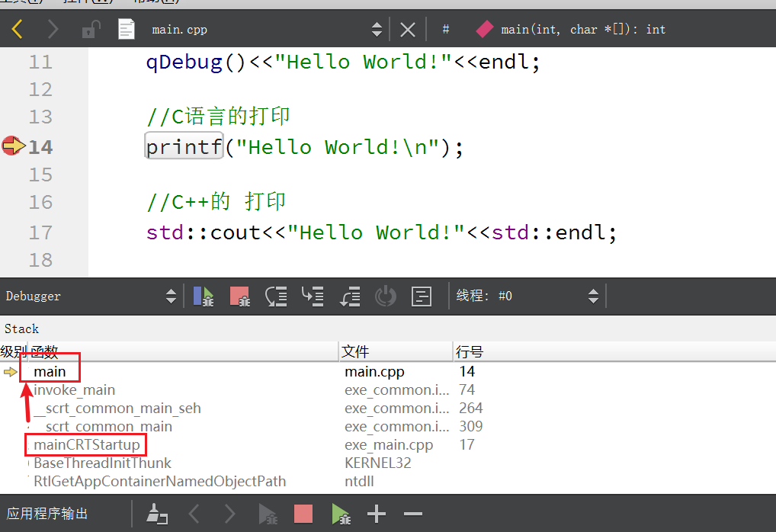Screen dimensions: 776x532
Task: Open the Debugger view selector dropdown
Action: [x=171, y=296]
